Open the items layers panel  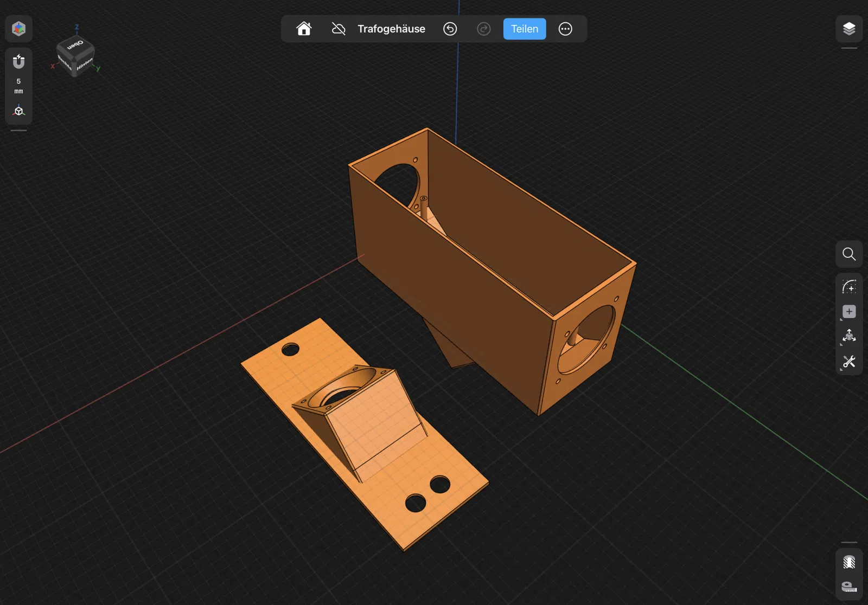849,29
